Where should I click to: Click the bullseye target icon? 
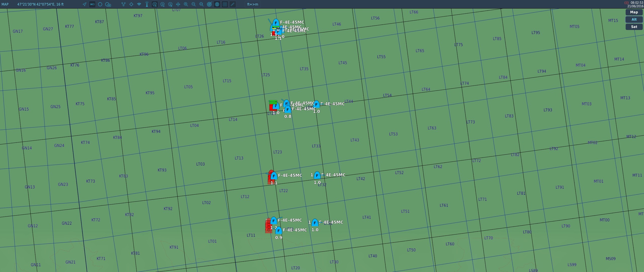point(209,4)
